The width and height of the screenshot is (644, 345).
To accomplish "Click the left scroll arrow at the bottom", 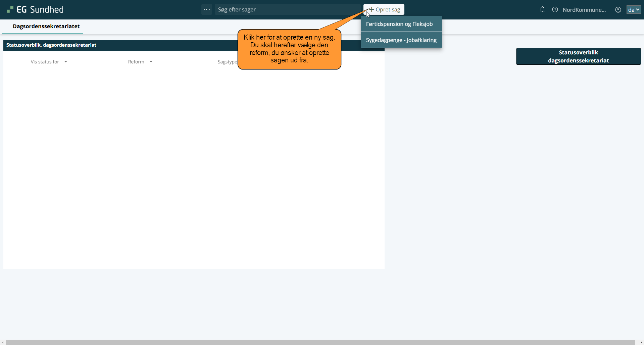I will 3,342.
